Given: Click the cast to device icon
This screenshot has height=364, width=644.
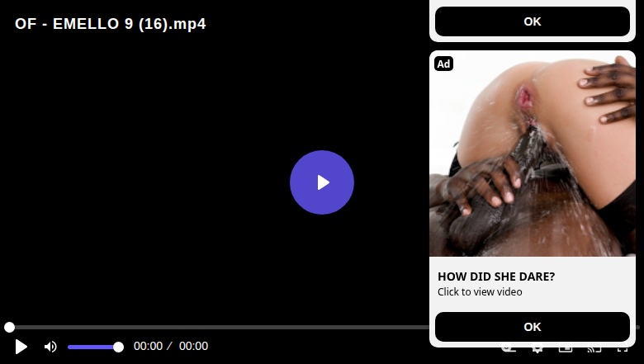Looking at the screenshot, I should pyautogui.click(x=594, y=349).
